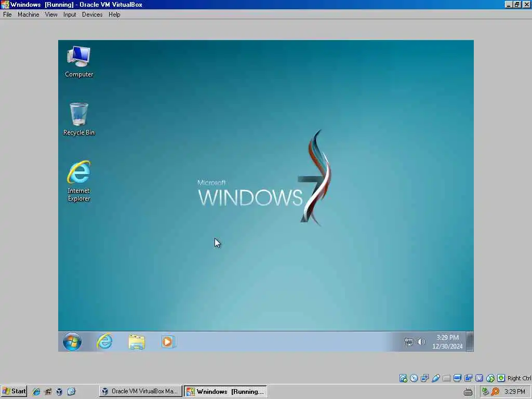Click the network adapters status icon

tap(425, 378)
